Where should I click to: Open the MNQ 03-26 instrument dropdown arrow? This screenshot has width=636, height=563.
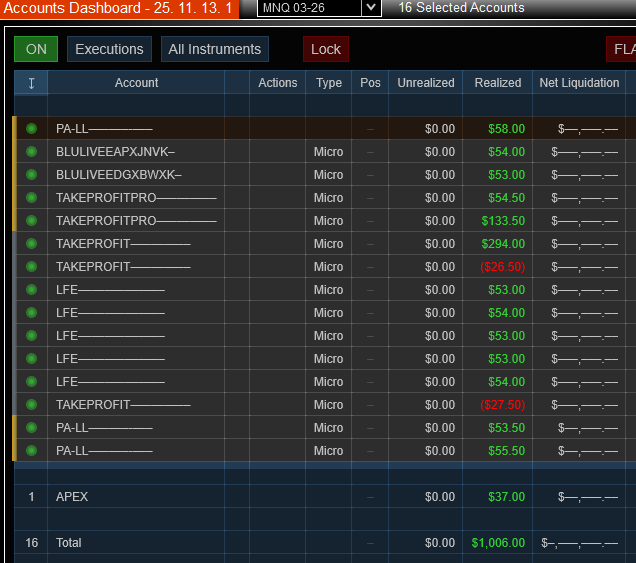(x=371, y=8)
